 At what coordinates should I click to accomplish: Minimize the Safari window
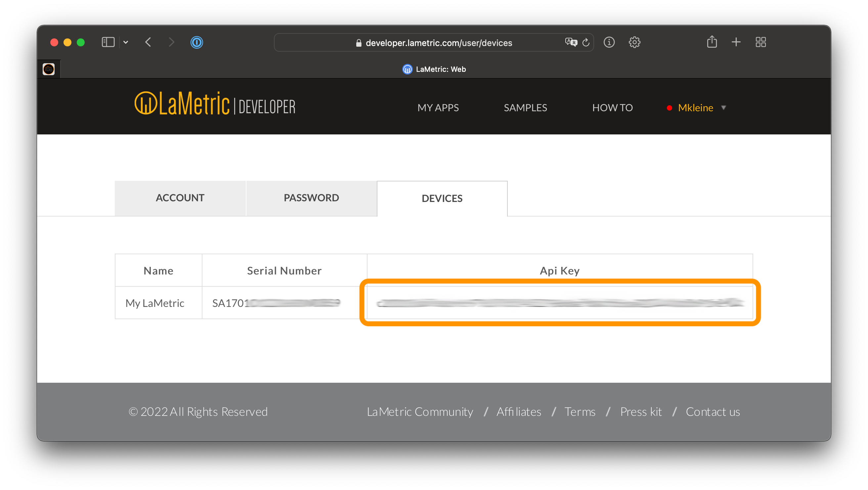(67, 42)
